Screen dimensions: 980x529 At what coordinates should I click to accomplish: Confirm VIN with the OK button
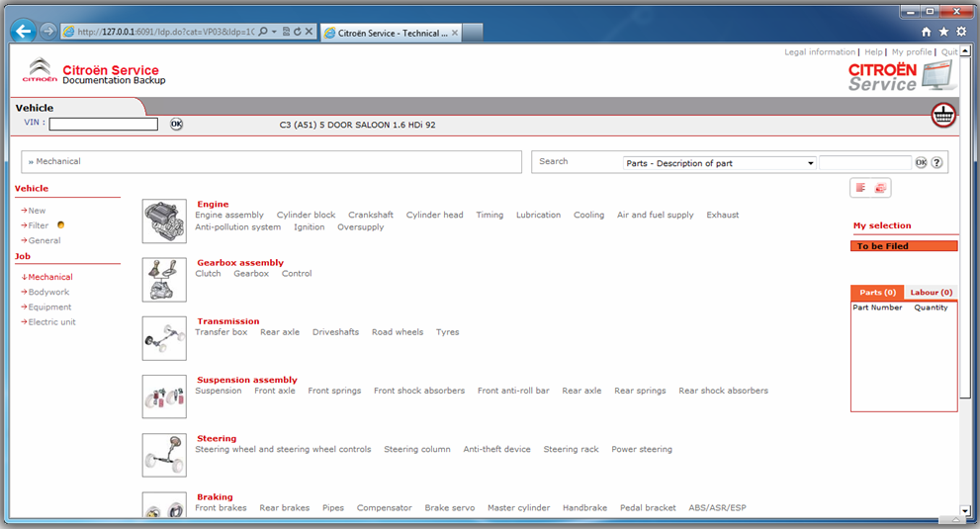click(176, 124)
